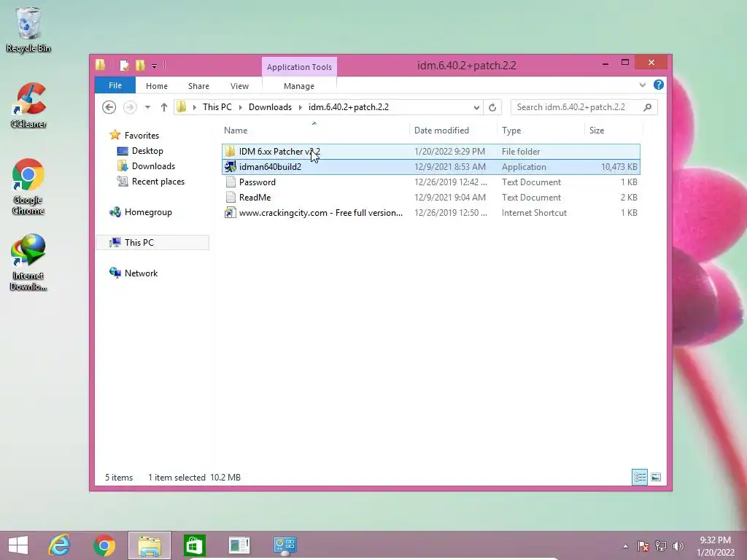This screenshot has width=747, height=560.
Task: Expand the arrow after This PC breadcrumb
Action: [240, 107]
